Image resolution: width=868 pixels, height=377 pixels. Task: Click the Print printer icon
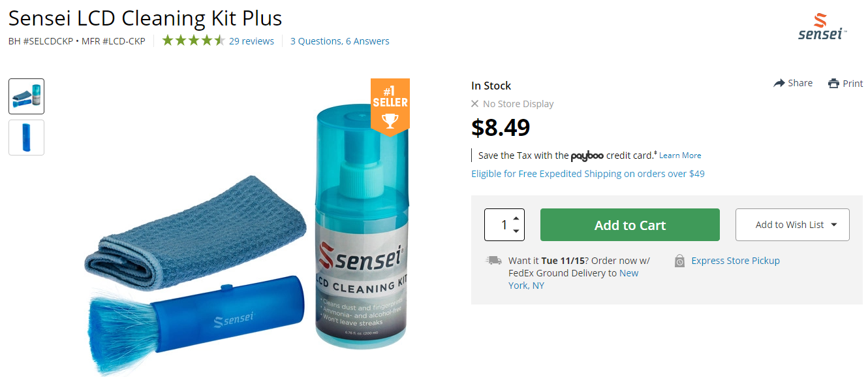point(833,84)
